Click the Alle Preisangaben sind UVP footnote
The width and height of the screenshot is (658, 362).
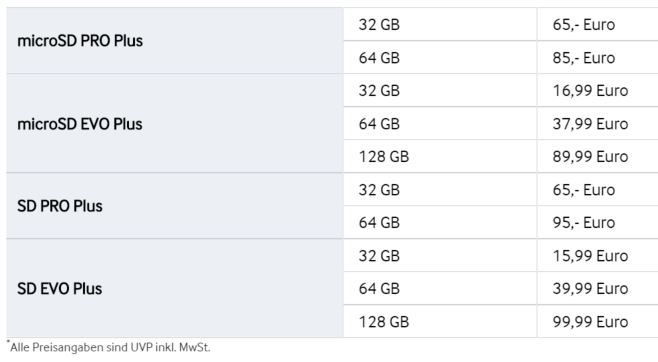click(x=109, y=347)
